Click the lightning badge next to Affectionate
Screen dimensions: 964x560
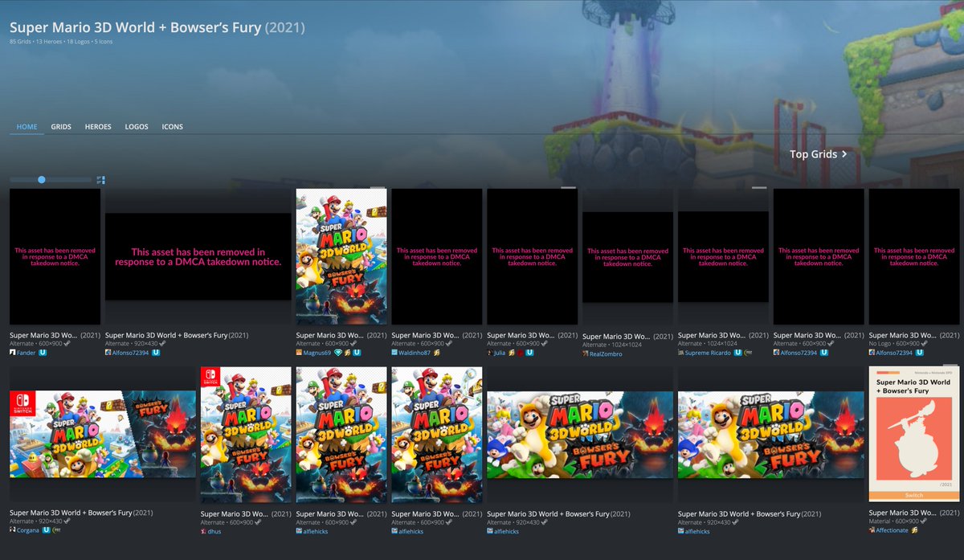pyautogui.click(x=915, y=530)
